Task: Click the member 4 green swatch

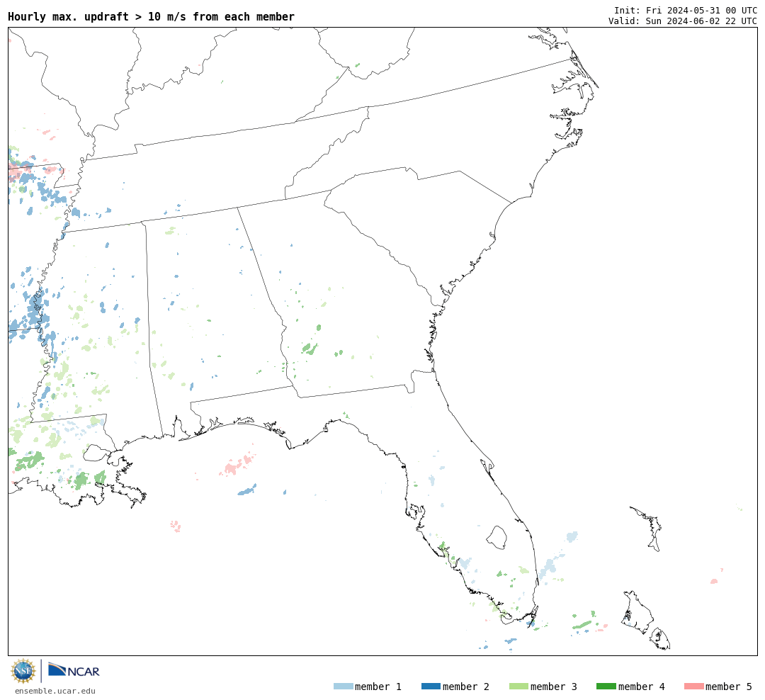Action: pos(606,687)
